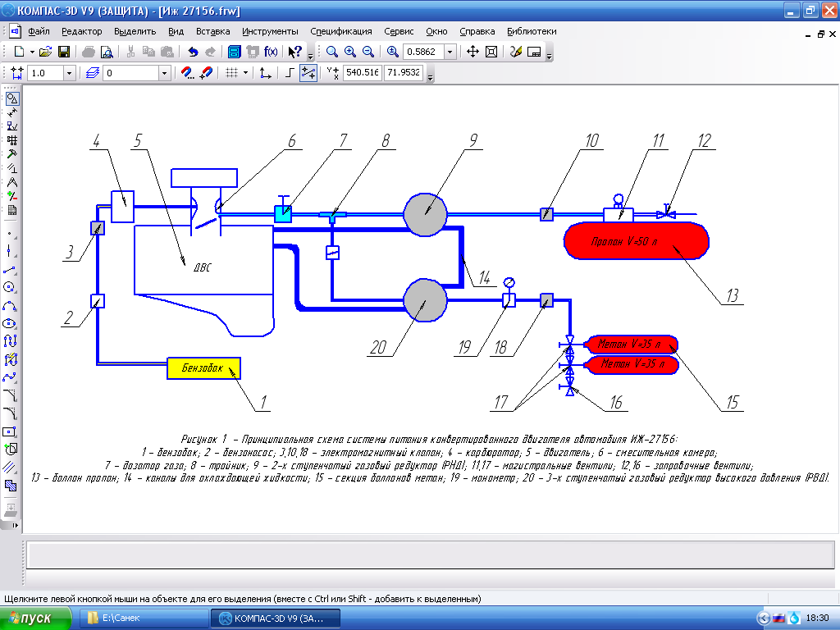Screen dimensions: 840x630
Task: Open the Файл menu
Action: pos(39,31)
